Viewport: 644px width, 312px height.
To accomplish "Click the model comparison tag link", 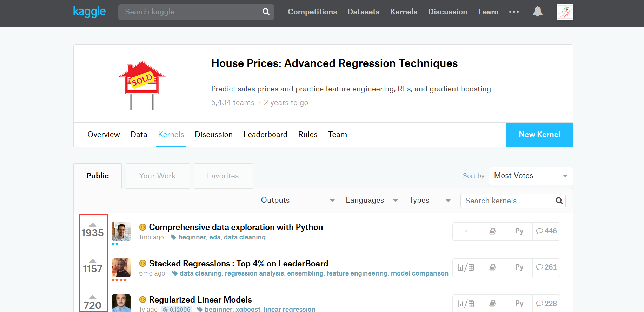I will point(420,273).
